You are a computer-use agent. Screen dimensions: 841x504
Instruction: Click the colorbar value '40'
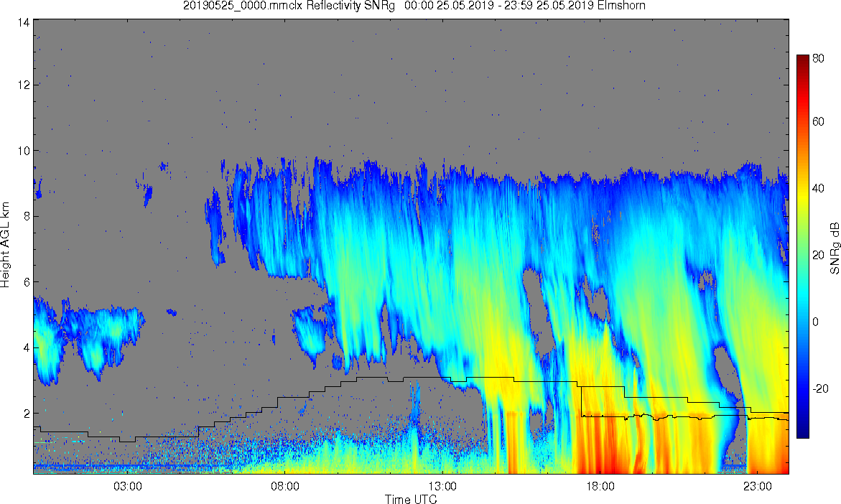pyautogui.click(x=818, y=189)
